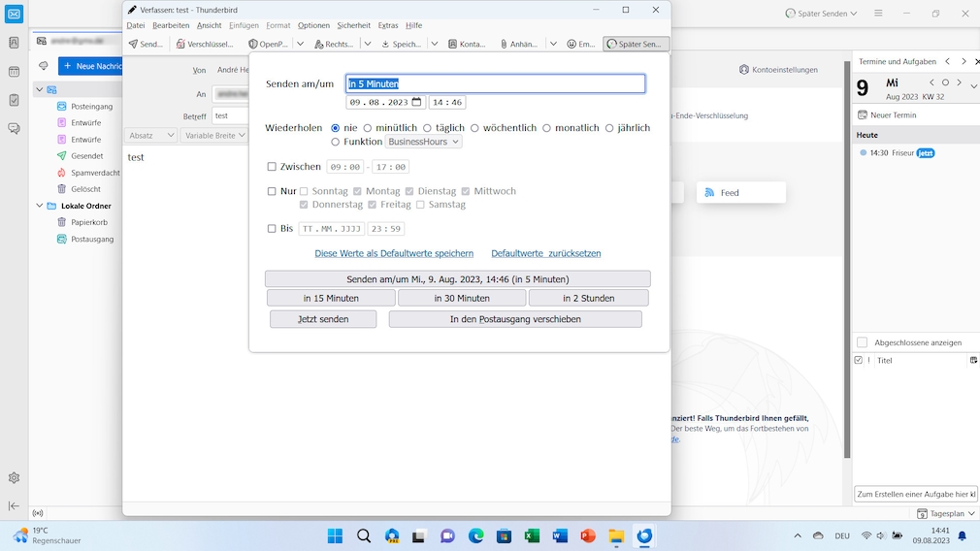Click the Verschlüsseln toolbar icon
The image size is (980, 551).
click(x=205, y=44)
